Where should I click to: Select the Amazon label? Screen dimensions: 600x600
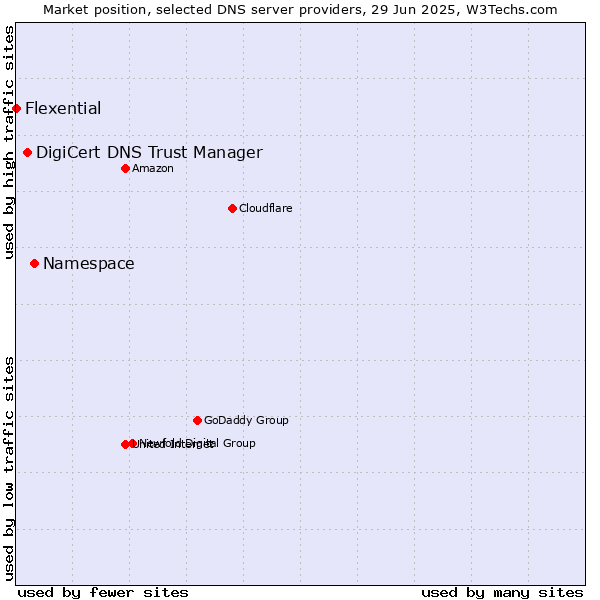(x=153, y=168)
